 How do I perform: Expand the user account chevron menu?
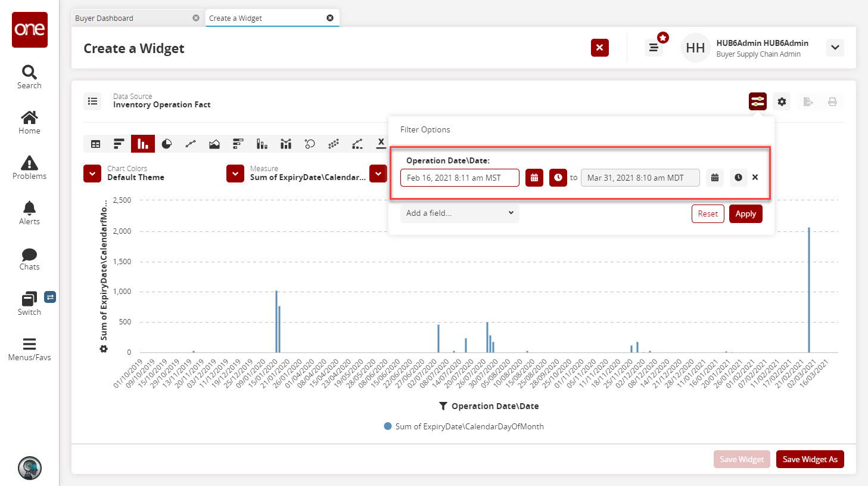[835, 48]
